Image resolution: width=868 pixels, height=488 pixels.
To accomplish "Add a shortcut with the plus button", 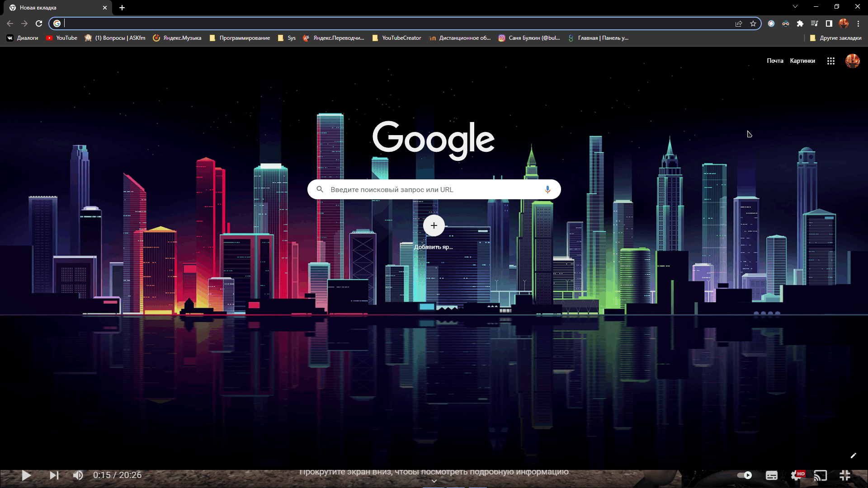I will [434, 225].
